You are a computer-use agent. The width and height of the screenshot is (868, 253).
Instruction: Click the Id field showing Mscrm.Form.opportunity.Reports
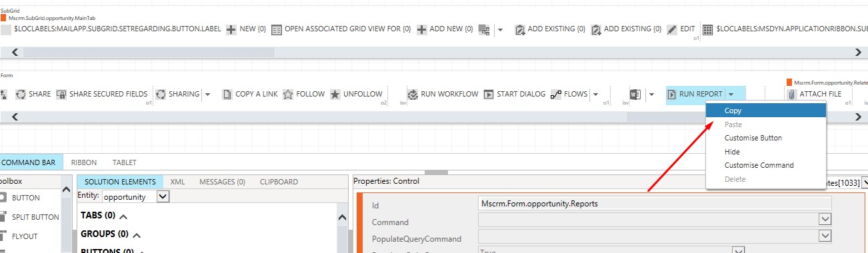655,203
